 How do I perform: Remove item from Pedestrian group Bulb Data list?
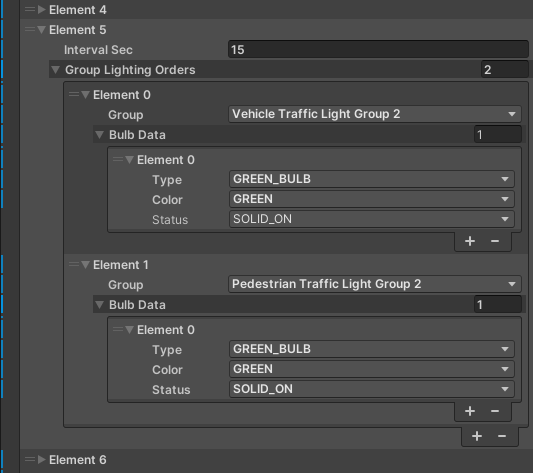(x=495, y=411)
